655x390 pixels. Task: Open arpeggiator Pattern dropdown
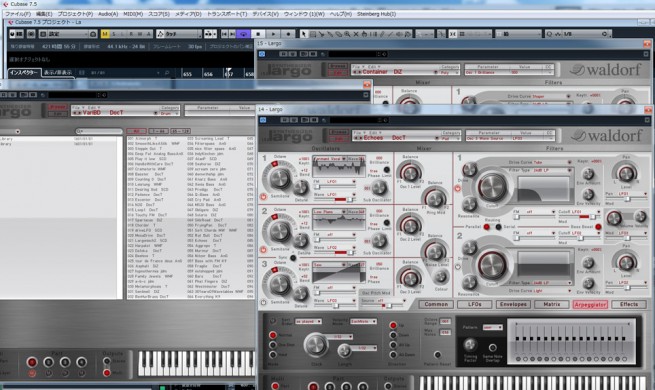pyautogui.click(x=493, y=327)
